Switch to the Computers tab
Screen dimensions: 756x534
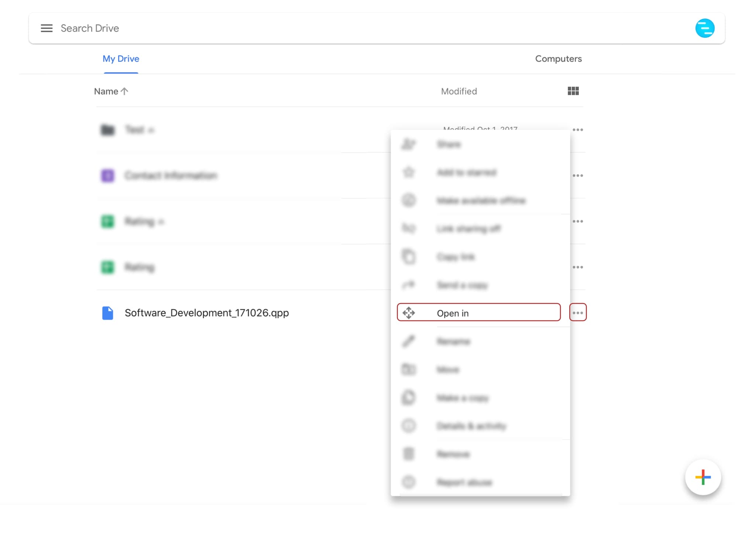[558, 59]
